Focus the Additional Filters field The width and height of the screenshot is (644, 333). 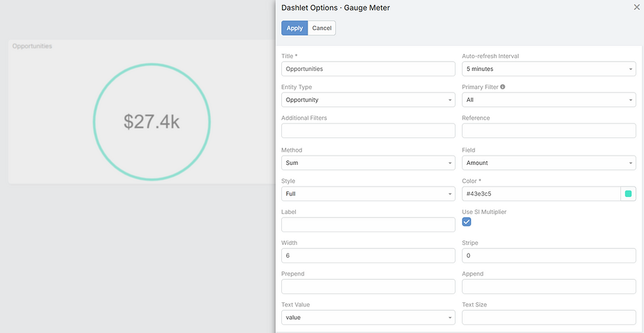[x=368, y=131]
